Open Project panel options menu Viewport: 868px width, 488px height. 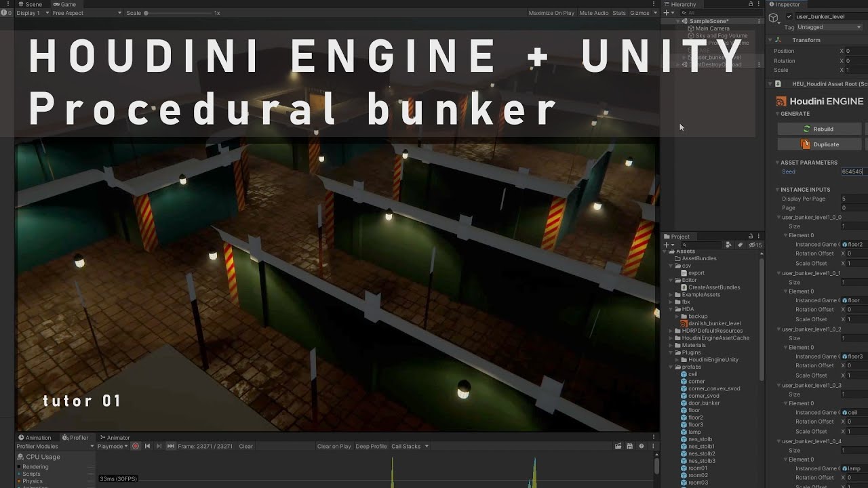759,237
